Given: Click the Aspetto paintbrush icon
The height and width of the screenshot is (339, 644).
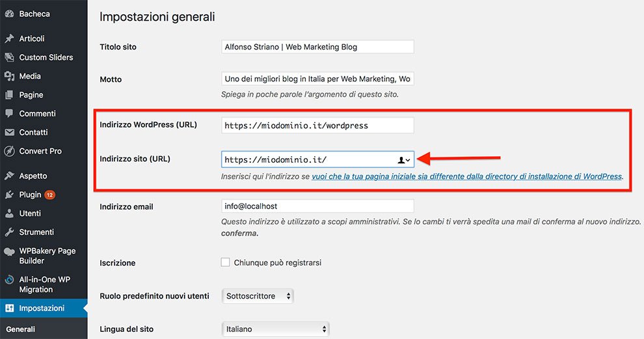Looking at the screenshot, I should [x=9, y=176].
